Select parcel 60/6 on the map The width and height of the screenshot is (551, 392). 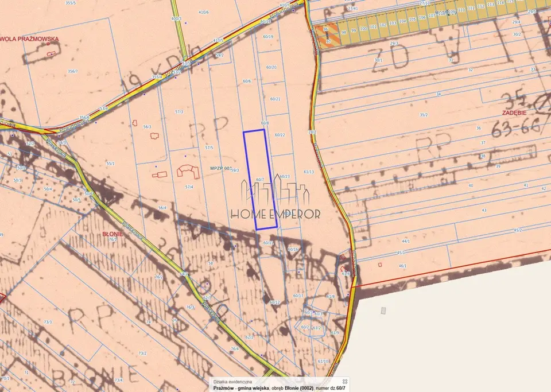[x=247, y=81]
